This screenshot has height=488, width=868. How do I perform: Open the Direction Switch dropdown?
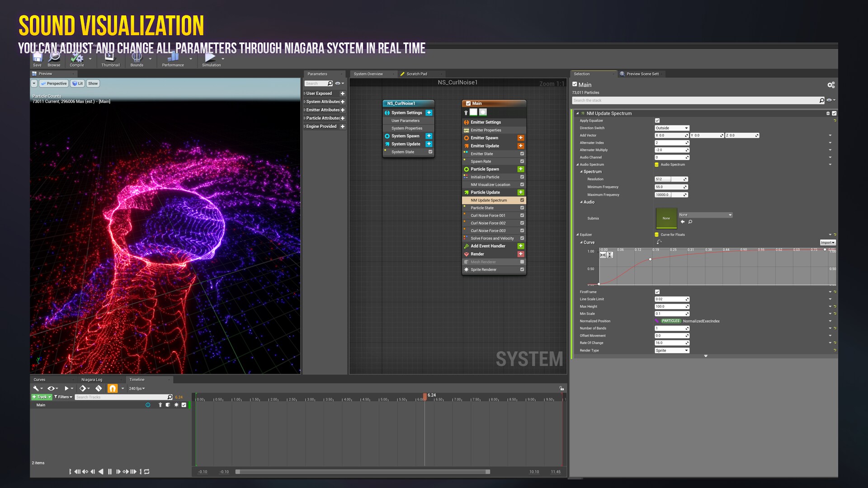click(672, 128)
